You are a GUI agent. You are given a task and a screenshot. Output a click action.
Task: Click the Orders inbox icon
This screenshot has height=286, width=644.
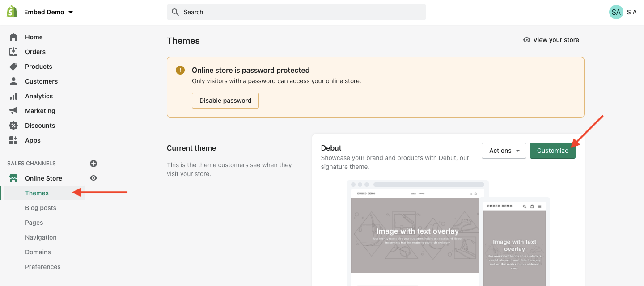13,52
